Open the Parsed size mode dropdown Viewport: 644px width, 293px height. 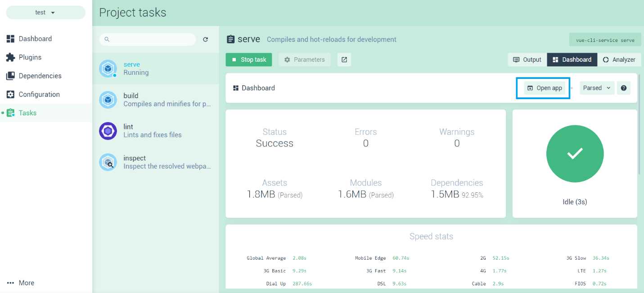tap(596, 88)
